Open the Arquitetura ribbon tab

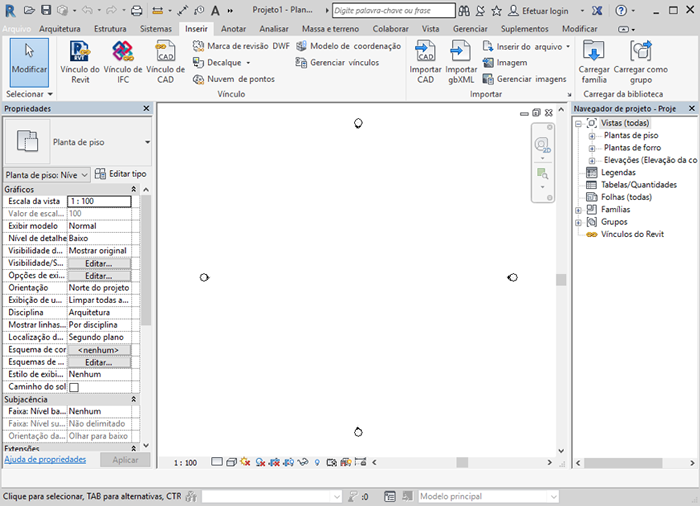59,29
